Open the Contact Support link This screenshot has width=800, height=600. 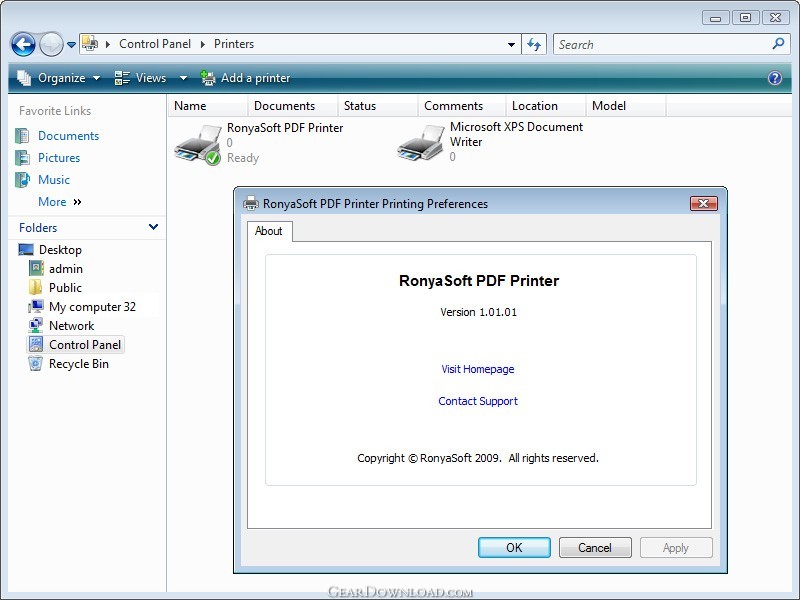pos(478,401)
